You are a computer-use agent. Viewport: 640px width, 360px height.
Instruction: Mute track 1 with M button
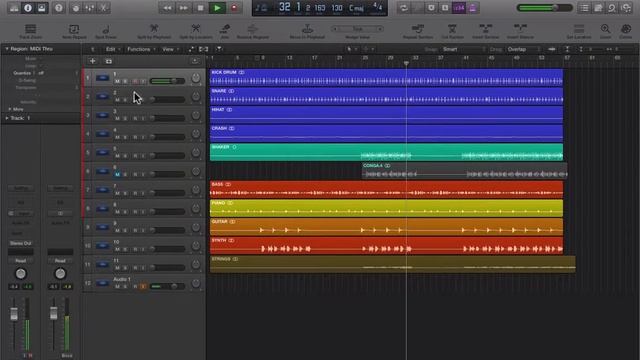(118, 81)
